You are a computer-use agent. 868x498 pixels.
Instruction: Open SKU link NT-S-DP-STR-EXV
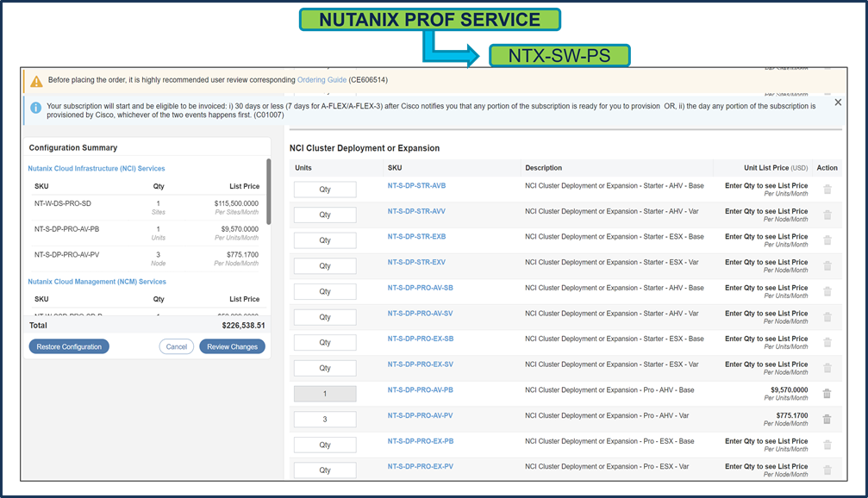(416, 262)
